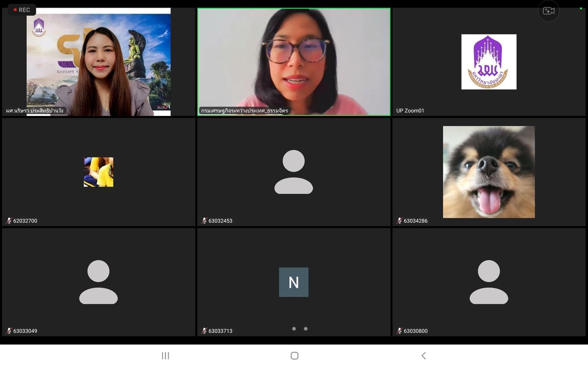Click the UP Zoom01 name label
The image size is (588, 368).
(410, 111)
